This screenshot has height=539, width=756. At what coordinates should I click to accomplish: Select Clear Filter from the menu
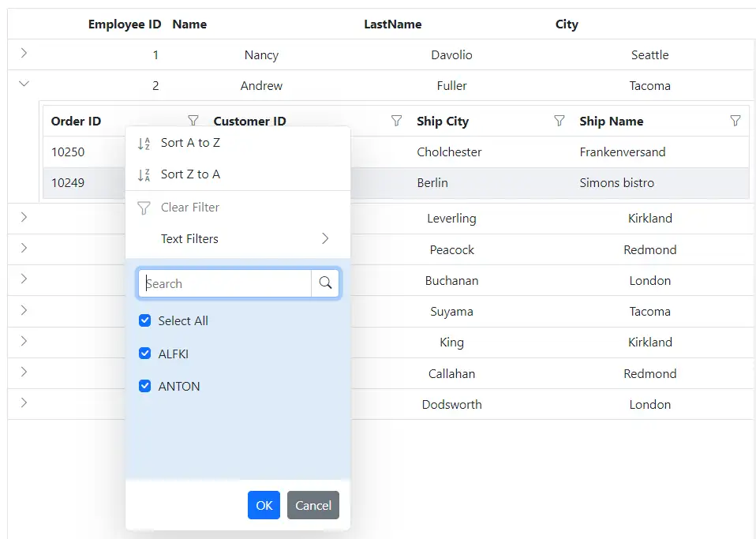[189, 207]
